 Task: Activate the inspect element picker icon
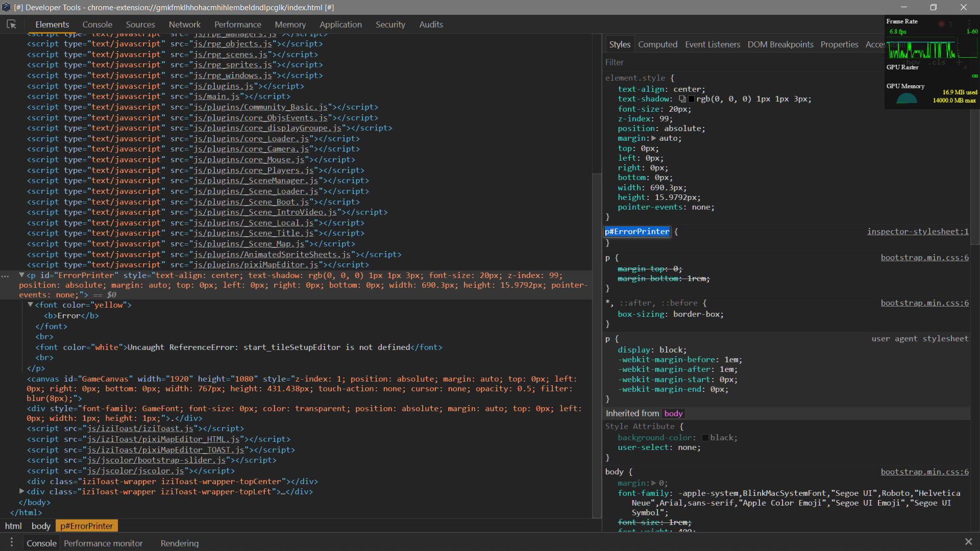point(11,24)
